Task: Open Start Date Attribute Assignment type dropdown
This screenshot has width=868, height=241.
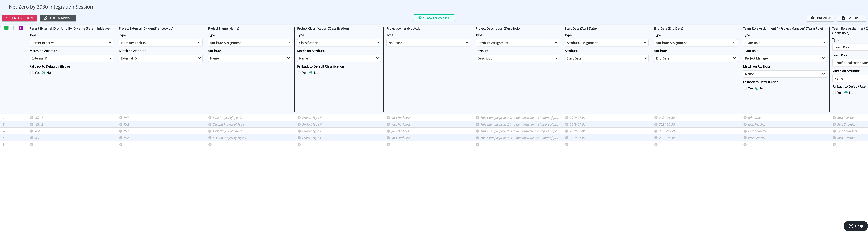Action: [607, 43]
